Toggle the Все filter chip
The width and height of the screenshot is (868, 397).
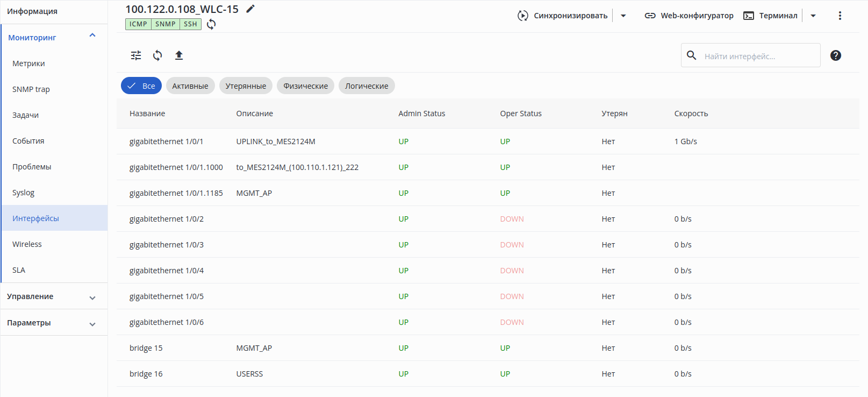coord(141,86)
